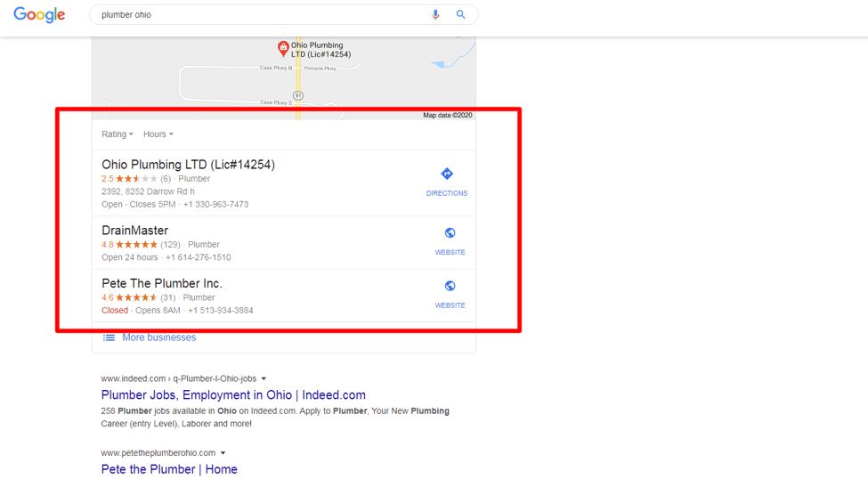Click the search box containing plumber ohio

pyautogui.click(x=258, y=15)
